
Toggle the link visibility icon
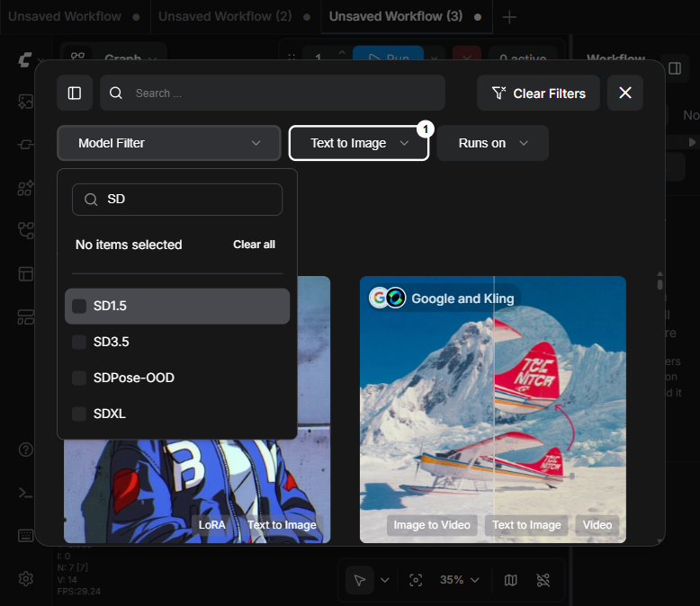click(543, 580)
